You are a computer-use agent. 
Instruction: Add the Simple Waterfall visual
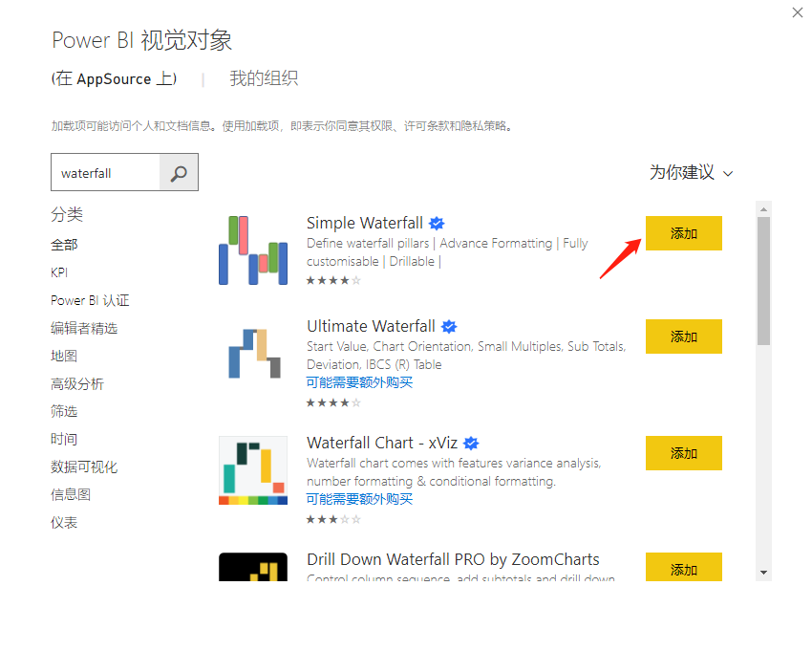point(683,233)
